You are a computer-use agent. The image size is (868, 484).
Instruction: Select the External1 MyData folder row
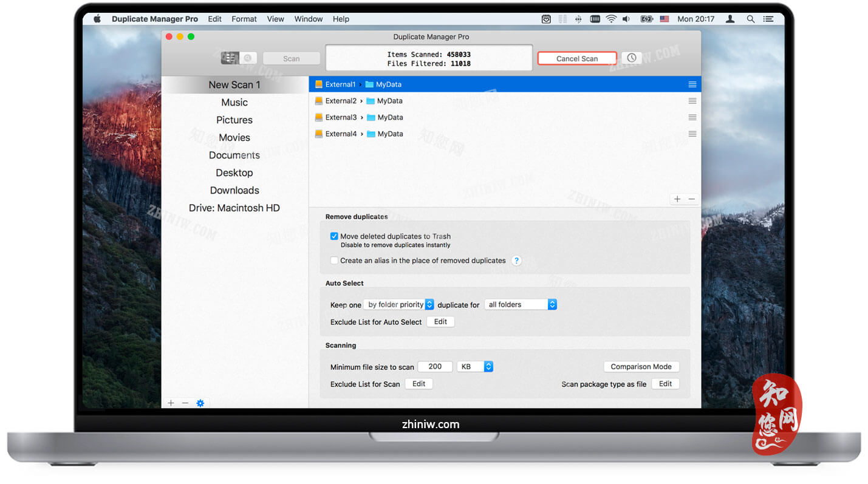(x=505, y=84)
